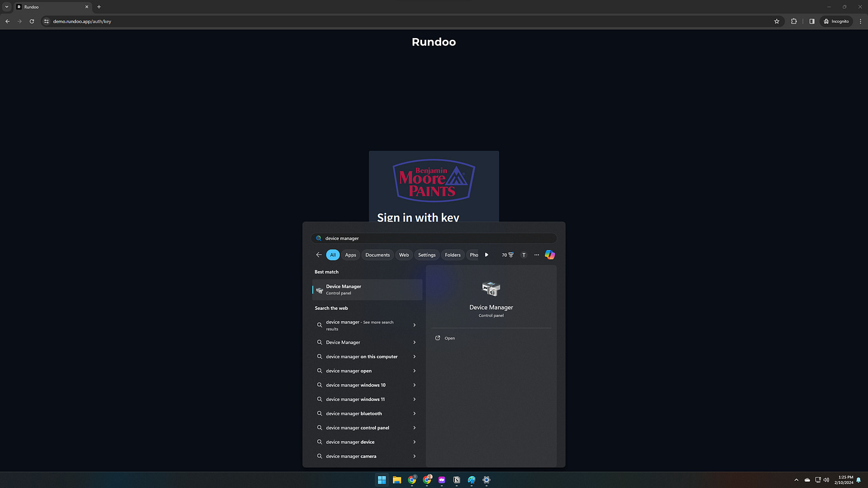Expand 'device manager control panel' chevron
The image size is (868, 488).
pyautogui.click(x=414, y=428)
